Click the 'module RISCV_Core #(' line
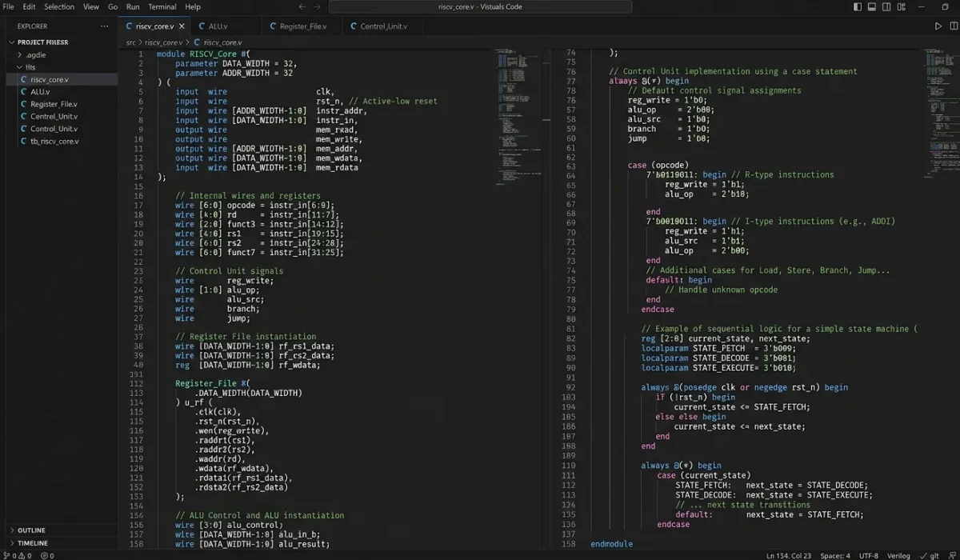The height and width of the screenshot is (560, 960). pyautogui.click(x=204, y=54)
